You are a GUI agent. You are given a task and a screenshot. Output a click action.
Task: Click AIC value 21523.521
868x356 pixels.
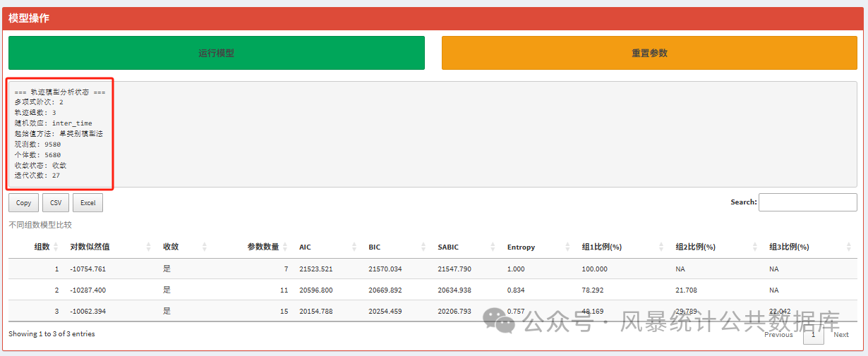[x=315, y=269]
